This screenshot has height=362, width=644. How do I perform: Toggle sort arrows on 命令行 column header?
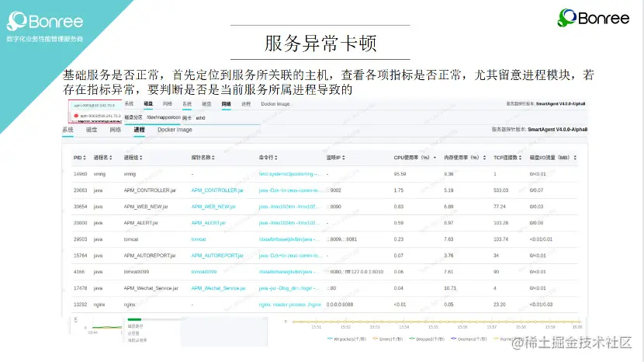point(276,158)
